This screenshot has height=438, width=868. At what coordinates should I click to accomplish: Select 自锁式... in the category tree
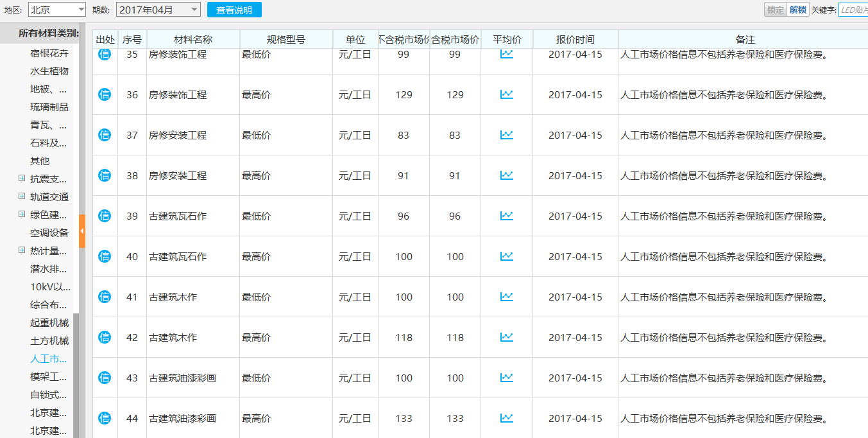click(x=49, y=394)
